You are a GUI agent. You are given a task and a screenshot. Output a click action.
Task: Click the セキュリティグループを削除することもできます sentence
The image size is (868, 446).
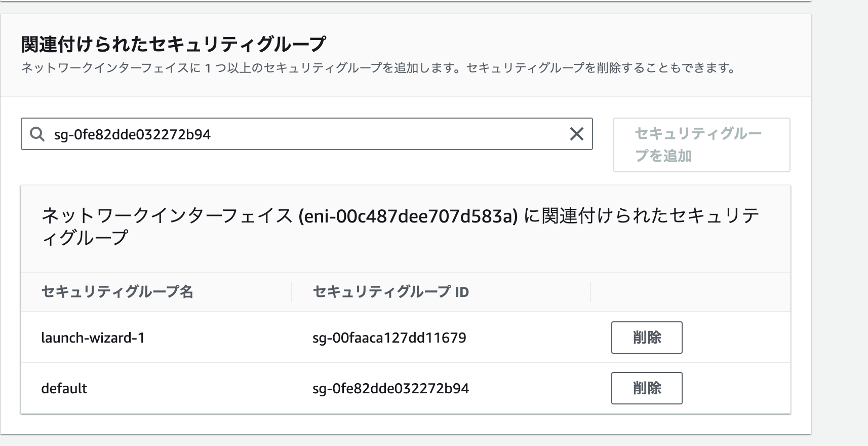600,68
